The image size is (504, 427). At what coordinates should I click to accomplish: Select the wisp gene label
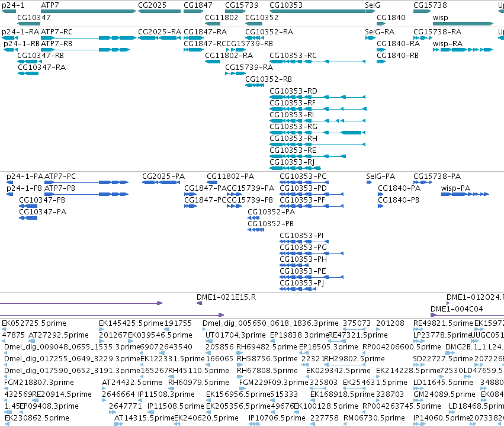click(x=441, y=18)
